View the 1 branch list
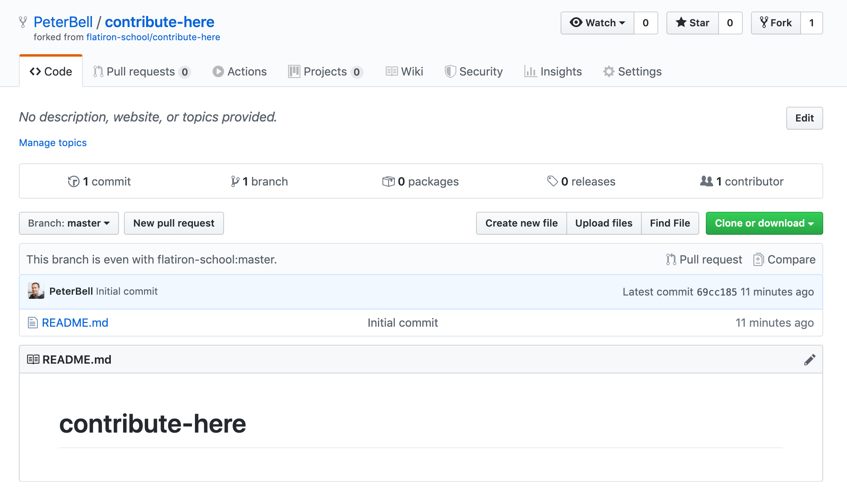 [259, 181]
